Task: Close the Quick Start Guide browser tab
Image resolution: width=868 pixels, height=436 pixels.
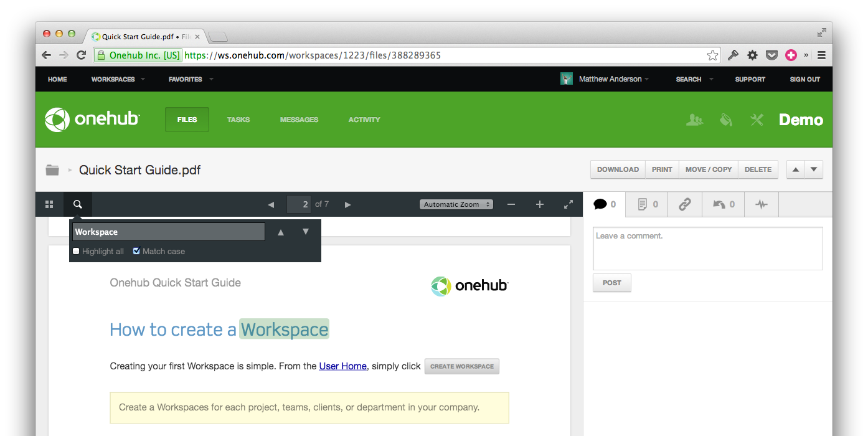Action: [x=197, y=37]
